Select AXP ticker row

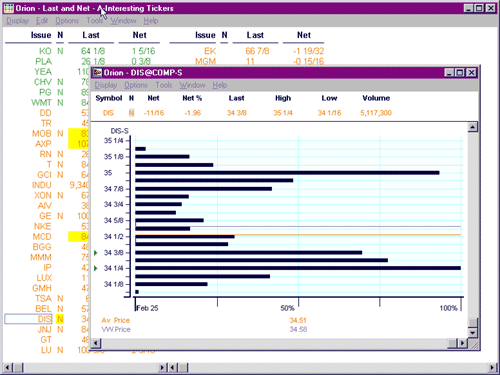coord(43,144)
